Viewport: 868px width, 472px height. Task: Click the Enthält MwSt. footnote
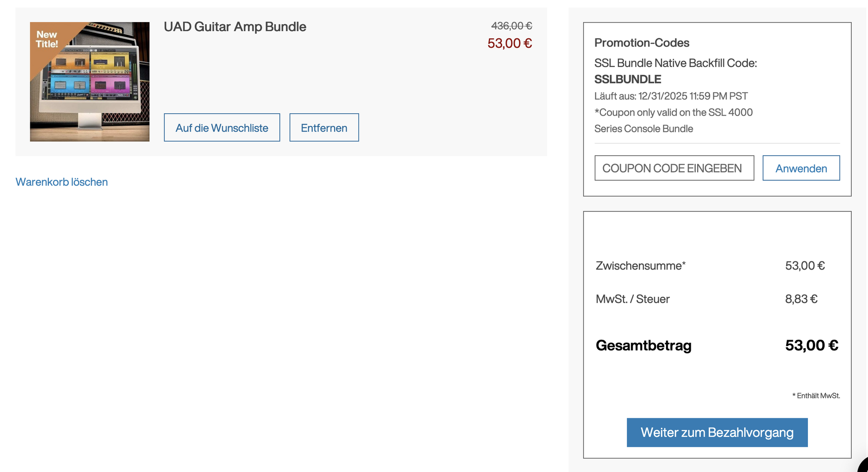click(816, 396)
